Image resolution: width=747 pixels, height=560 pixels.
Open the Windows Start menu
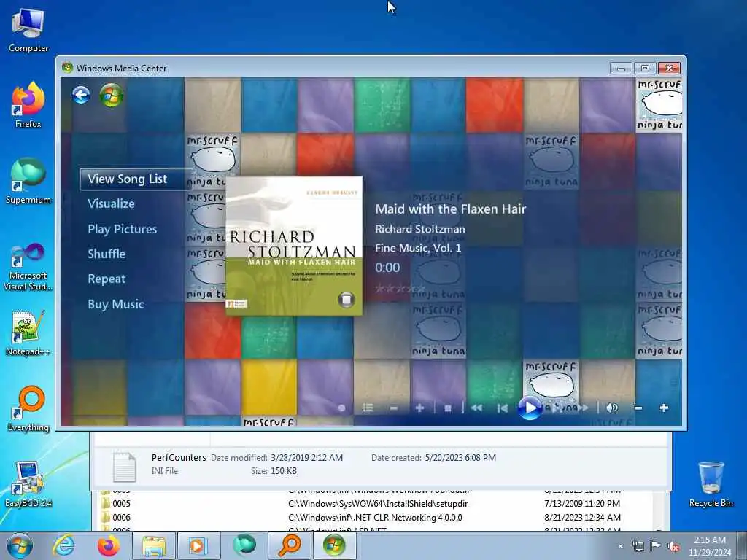tap(20, 545)
